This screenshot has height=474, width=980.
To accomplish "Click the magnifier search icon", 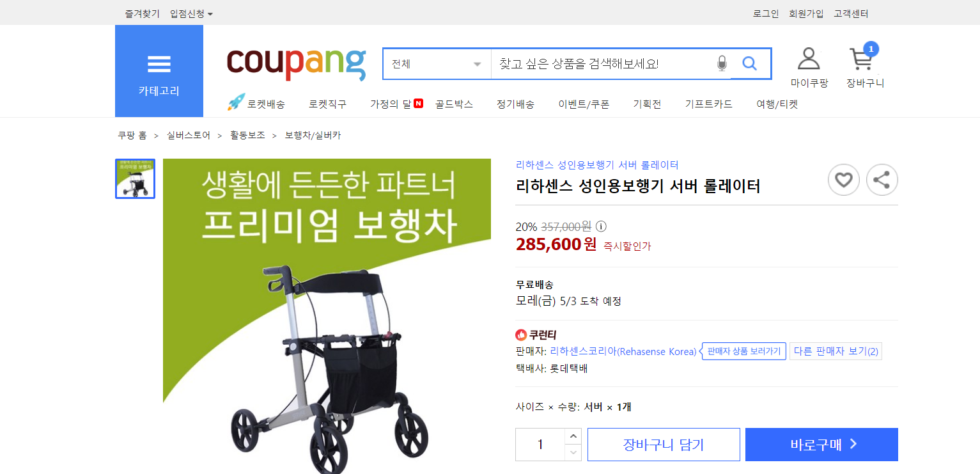I will tap(749, 63).
